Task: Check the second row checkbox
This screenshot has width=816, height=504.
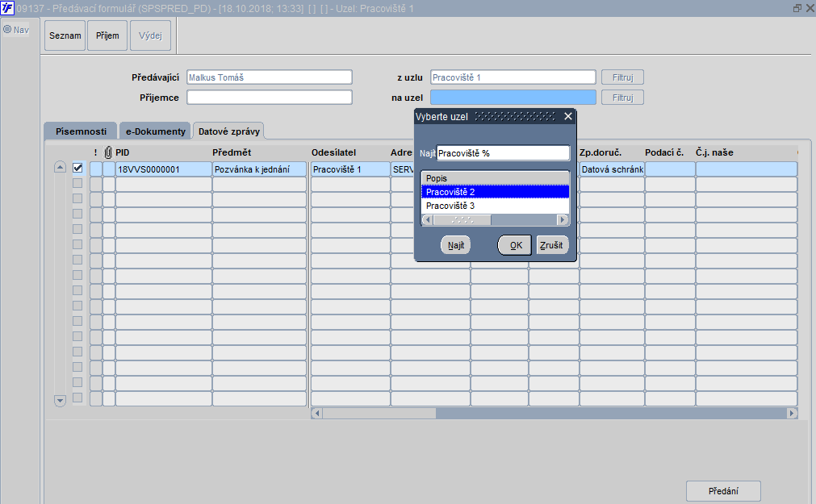Action: pos(77,183)
